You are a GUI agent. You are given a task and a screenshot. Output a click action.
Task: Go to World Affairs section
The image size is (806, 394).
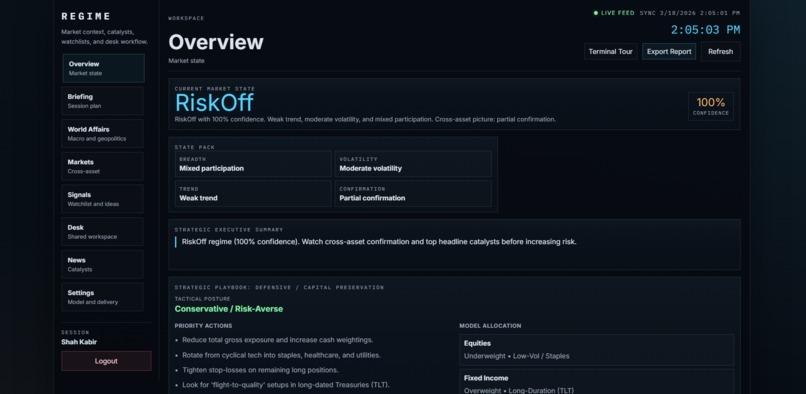point(102,134)
